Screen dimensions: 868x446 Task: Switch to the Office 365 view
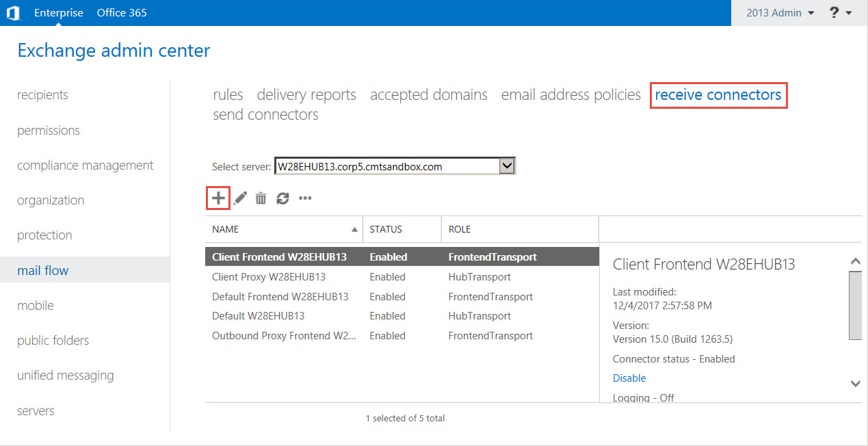[122, 13]
